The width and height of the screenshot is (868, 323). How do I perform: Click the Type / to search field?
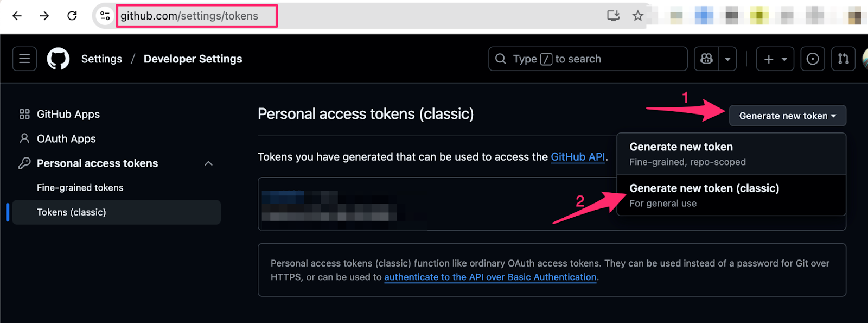coord(588,59)
